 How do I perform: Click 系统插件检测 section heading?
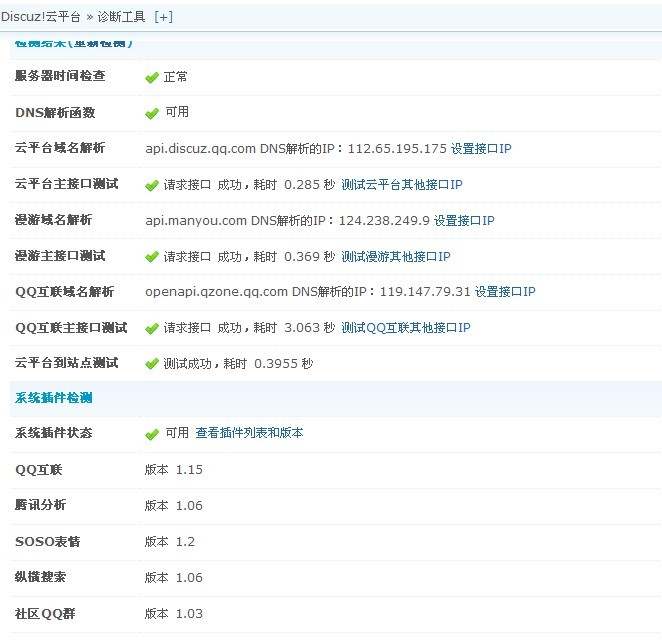[x=53, y=398]
